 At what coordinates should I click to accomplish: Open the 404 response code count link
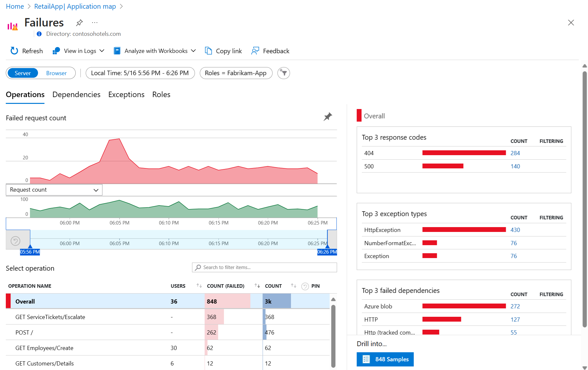[x=515, y=153]
